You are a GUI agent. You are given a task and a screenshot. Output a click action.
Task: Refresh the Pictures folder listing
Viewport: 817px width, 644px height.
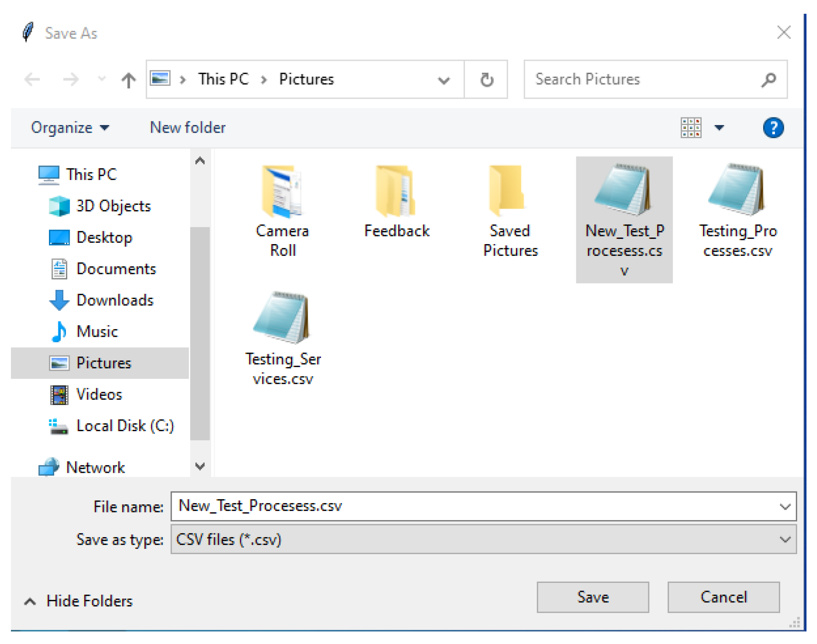coord(486,80)
